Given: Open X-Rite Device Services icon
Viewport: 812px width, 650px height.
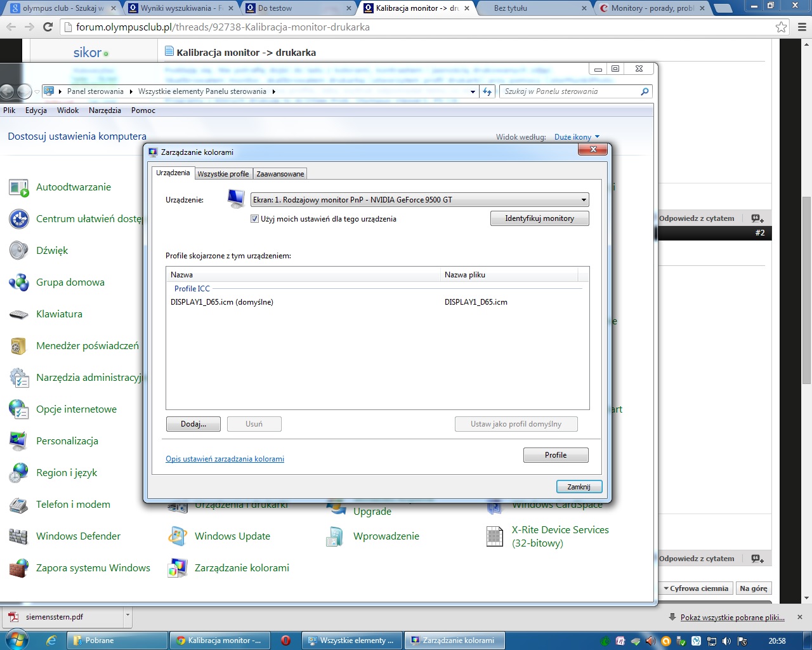Looking at the screenshot, I should point(495,536).
